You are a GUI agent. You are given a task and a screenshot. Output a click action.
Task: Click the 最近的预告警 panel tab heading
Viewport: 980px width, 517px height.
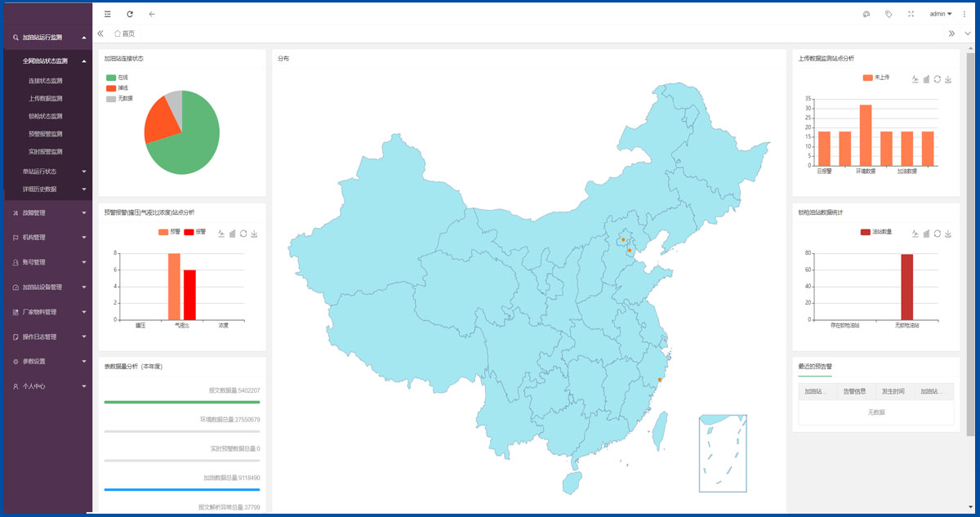(x=815, y=367)
